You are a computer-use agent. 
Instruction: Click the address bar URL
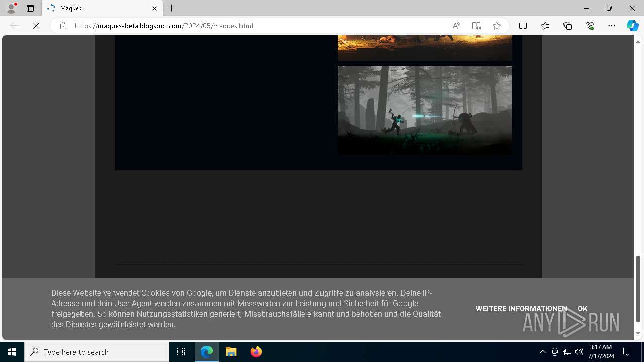164,26
